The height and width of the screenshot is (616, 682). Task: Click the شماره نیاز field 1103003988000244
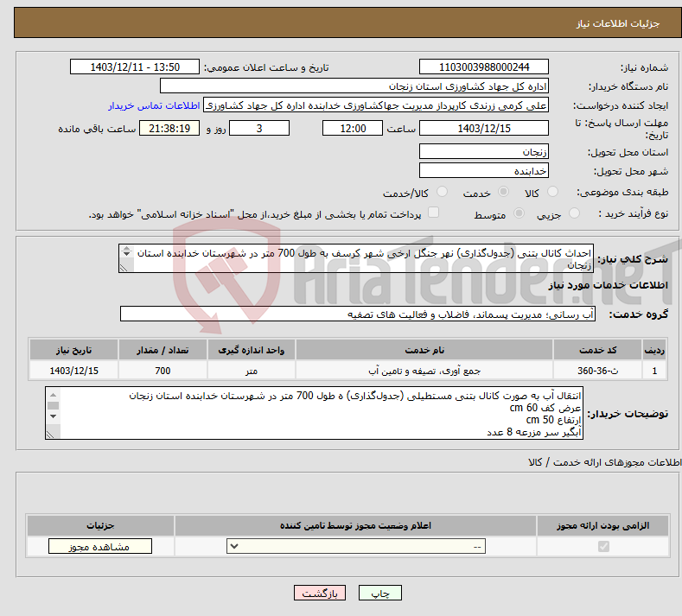click(x=484, y=67)
